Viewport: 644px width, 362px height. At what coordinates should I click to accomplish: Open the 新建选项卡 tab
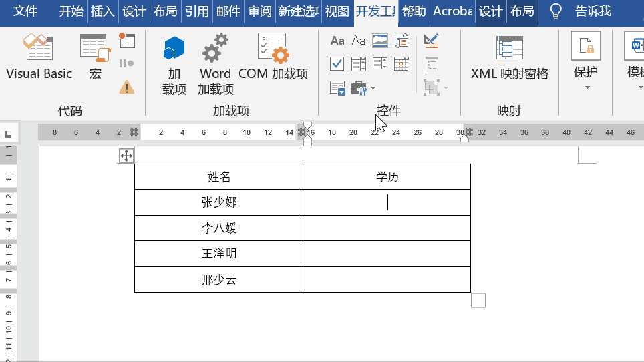[x=298, y=11]
